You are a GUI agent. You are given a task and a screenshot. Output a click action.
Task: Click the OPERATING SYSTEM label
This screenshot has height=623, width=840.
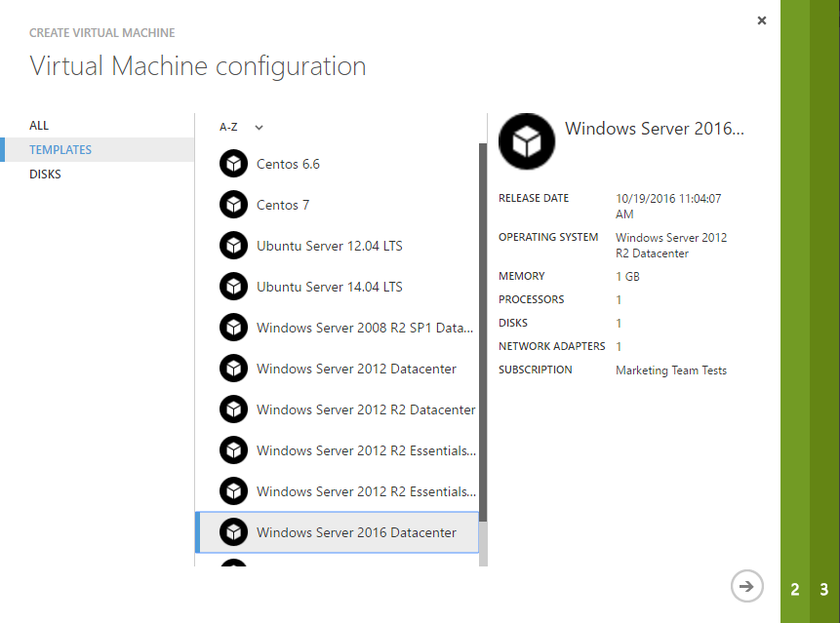click(548, 237)
